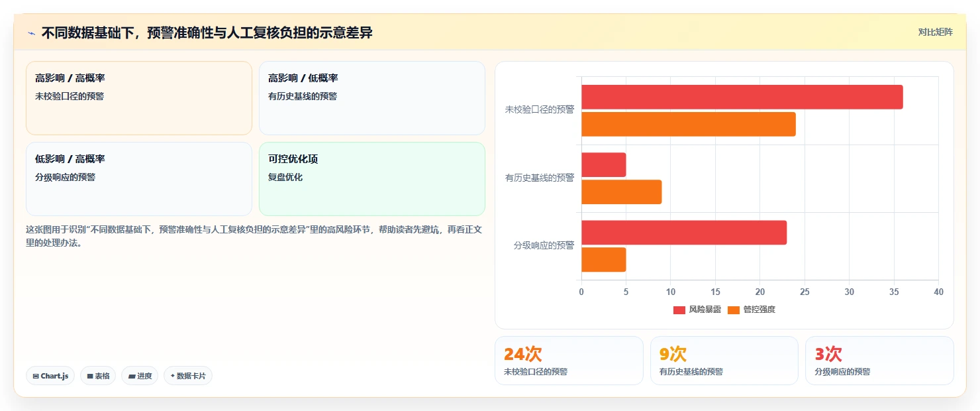The image size is (980, 411).
Task: Click red bar for 未校验口径的预警
Action: [x=742, y=97]
